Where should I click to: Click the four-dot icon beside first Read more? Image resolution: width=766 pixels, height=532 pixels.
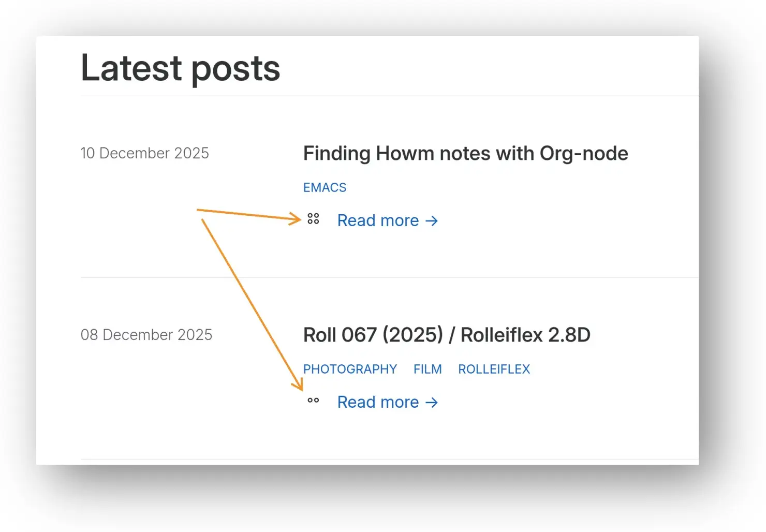click(313, 219)
